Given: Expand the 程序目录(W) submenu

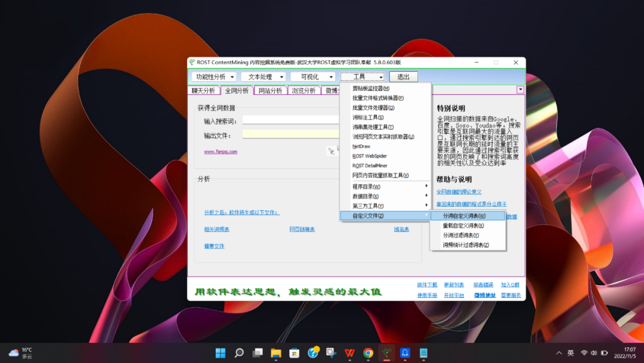Looking at the screenshot, I should tap(385, 187).
